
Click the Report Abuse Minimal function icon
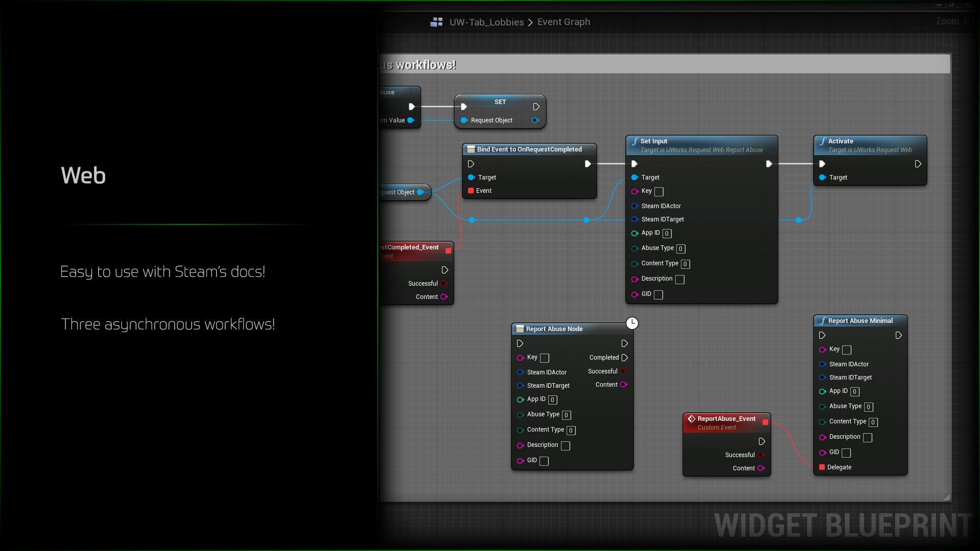(823, 320)
